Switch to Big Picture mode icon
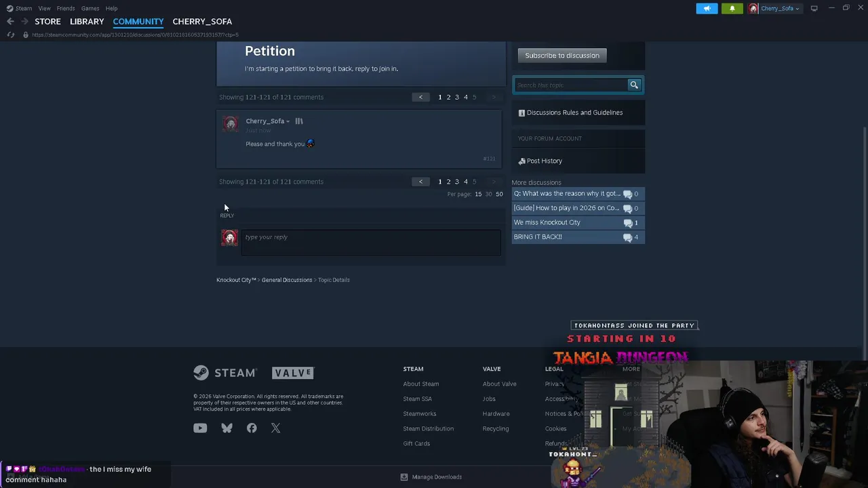Viewport: 868px width, 488px height. coord(814,8)
